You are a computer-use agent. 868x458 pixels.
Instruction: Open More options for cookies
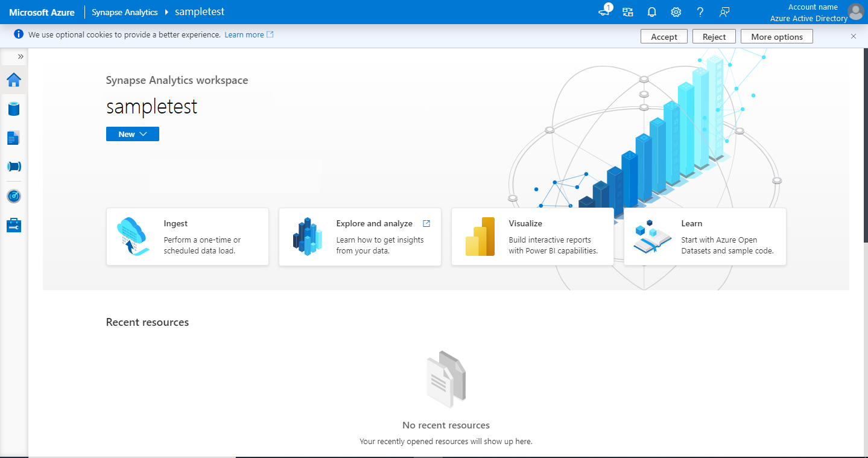point(777,37)
